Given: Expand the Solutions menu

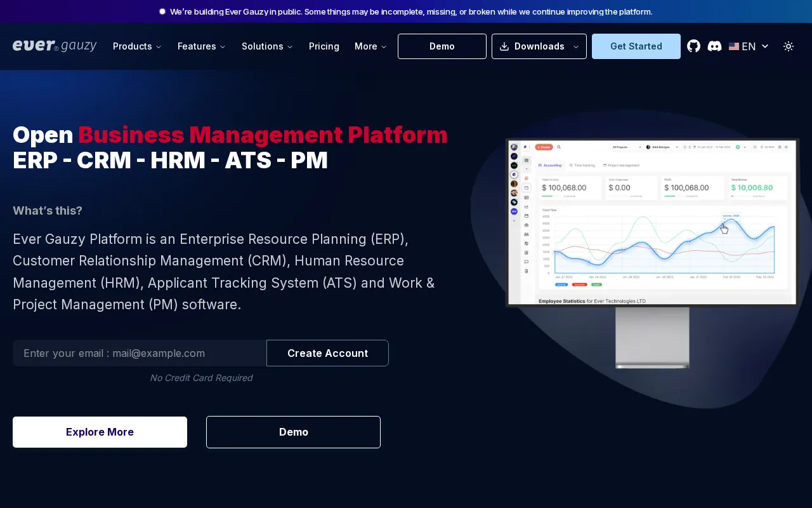Looking at the screenshot, I should (267, 46).
